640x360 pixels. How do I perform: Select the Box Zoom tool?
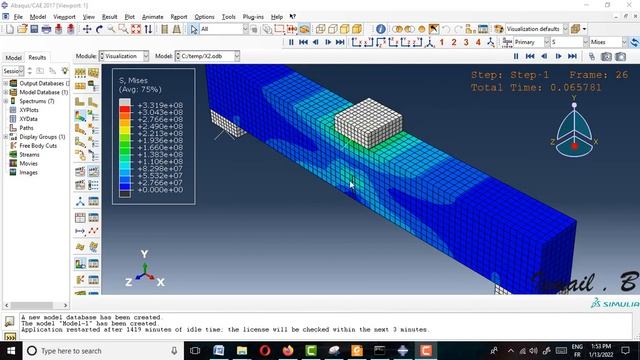(123, 29)
